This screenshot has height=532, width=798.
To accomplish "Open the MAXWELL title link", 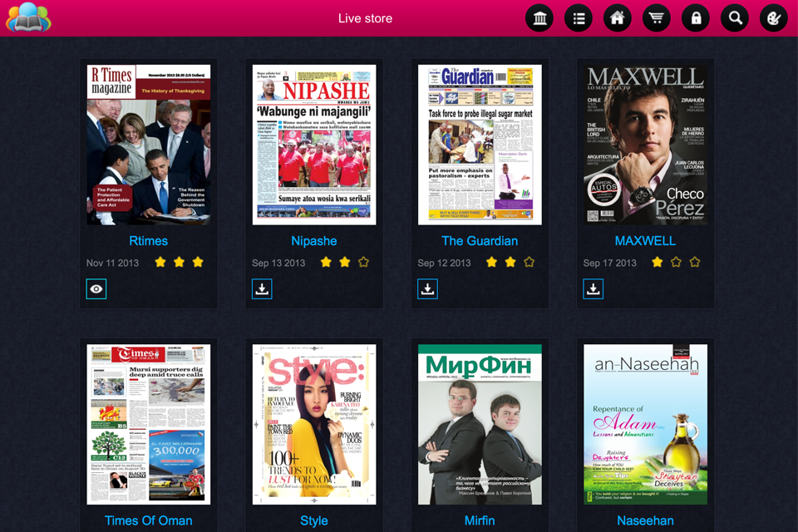I will (645, 241).
